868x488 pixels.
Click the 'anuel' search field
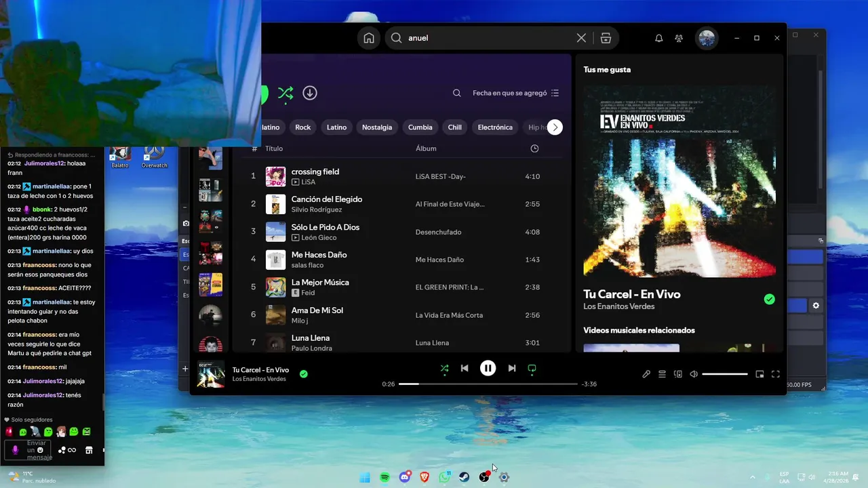pos(488,38)
